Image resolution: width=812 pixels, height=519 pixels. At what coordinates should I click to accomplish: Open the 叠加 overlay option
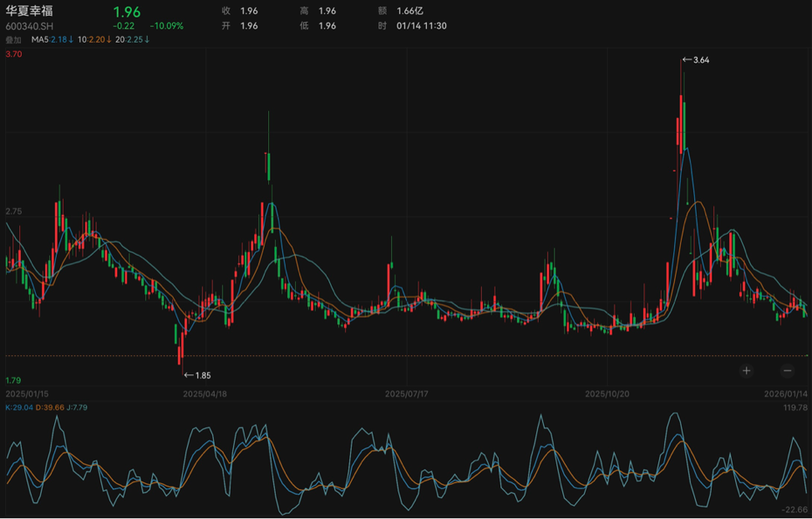[x=13, y=40]
